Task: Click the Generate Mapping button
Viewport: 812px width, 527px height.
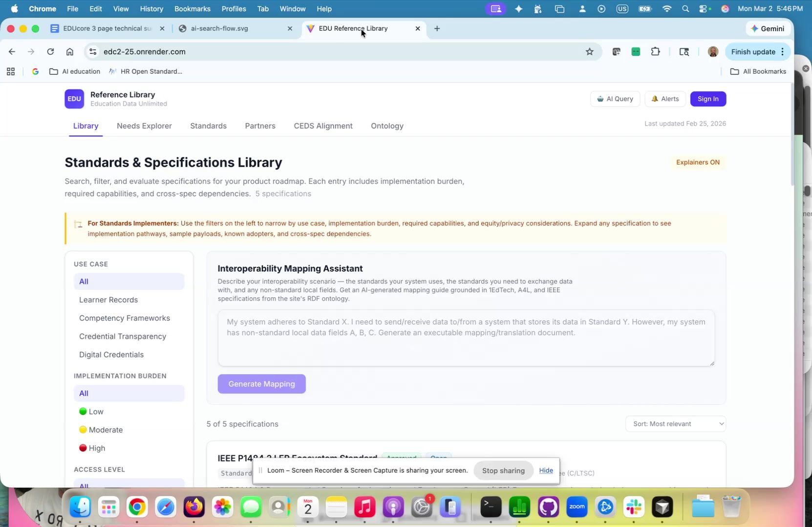Action: pos(262,384)
